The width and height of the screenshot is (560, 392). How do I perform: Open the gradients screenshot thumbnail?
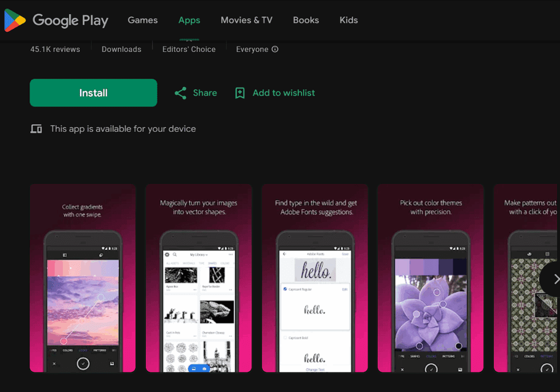click(83, 278)
